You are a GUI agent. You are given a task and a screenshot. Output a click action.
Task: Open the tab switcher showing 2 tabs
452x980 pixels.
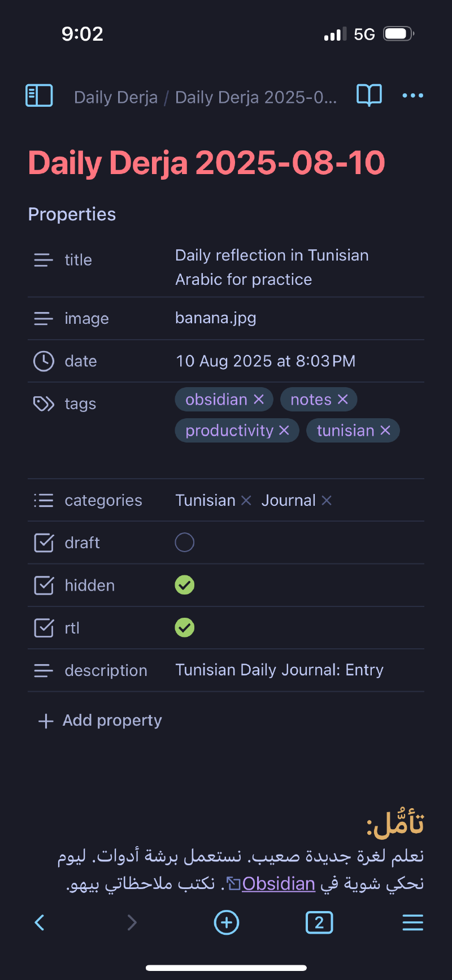[x=319, y=922]
